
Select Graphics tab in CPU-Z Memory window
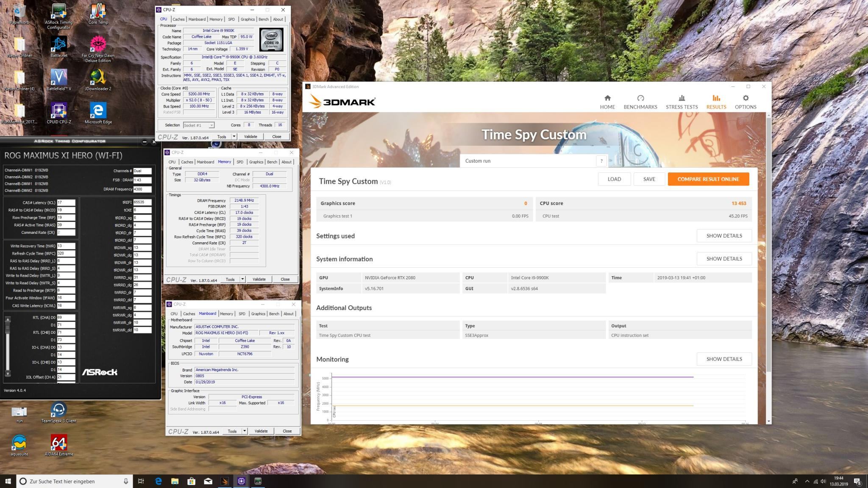(x=256, y=162)
